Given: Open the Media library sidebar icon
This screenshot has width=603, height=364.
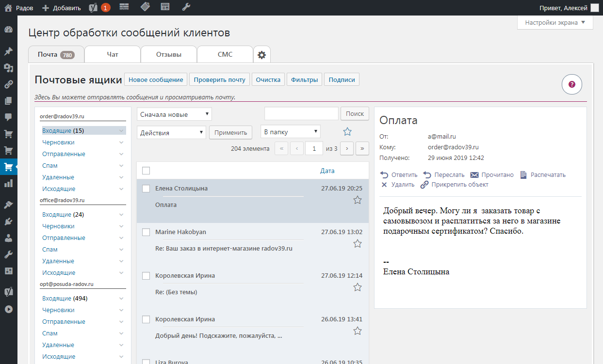Looking at the screenshot, I should point(8,68).
